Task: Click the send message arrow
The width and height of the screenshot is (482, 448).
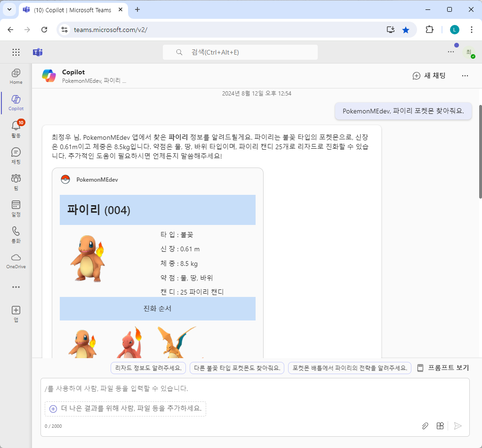Action: click(x=458, y=426)
